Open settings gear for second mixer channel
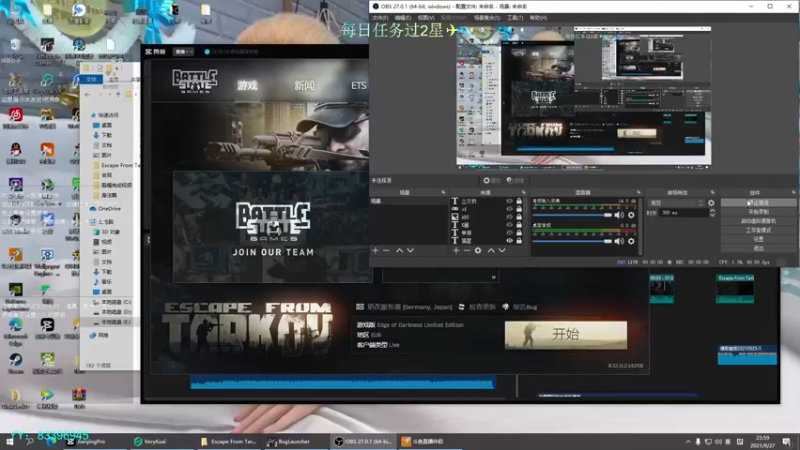The image size is (800, 450). point(632,241)
